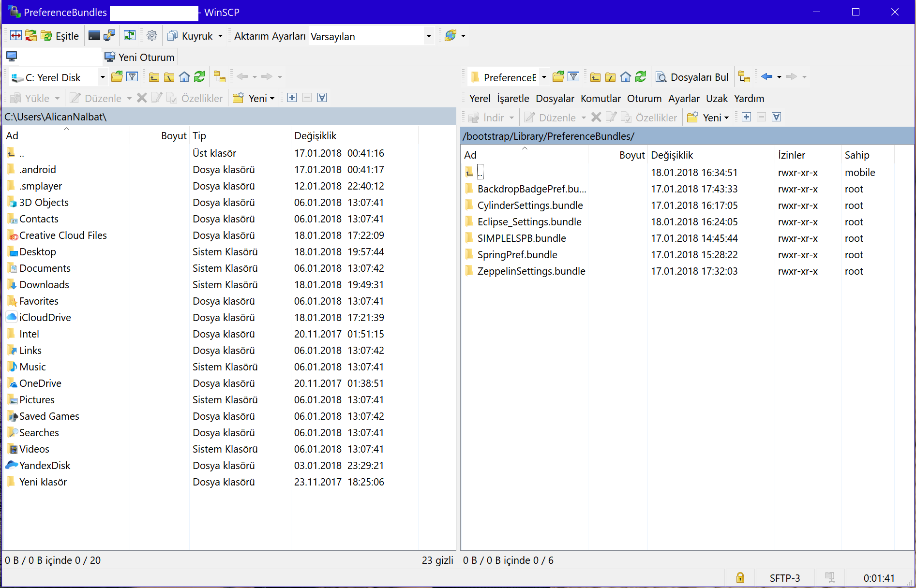Sort local files by Değişiklik column header
The height and width of the screenshot is (588, 916).
click(x=354, y=136)
